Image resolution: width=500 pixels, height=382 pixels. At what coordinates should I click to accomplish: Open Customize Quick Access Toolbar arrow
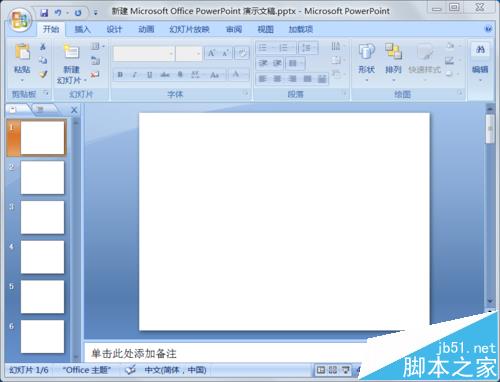tap(96, 13)
